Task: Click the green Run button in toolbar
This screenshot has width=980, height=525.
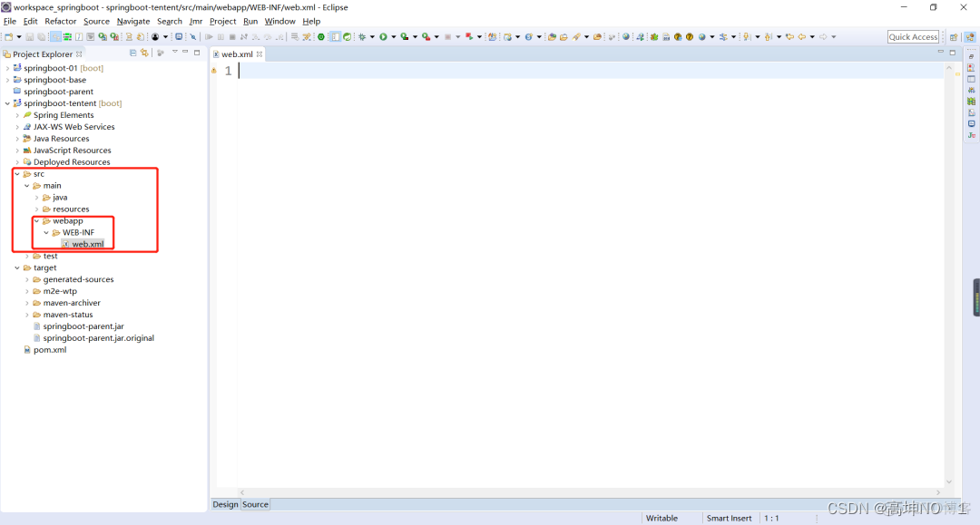Action: point(383,37)
